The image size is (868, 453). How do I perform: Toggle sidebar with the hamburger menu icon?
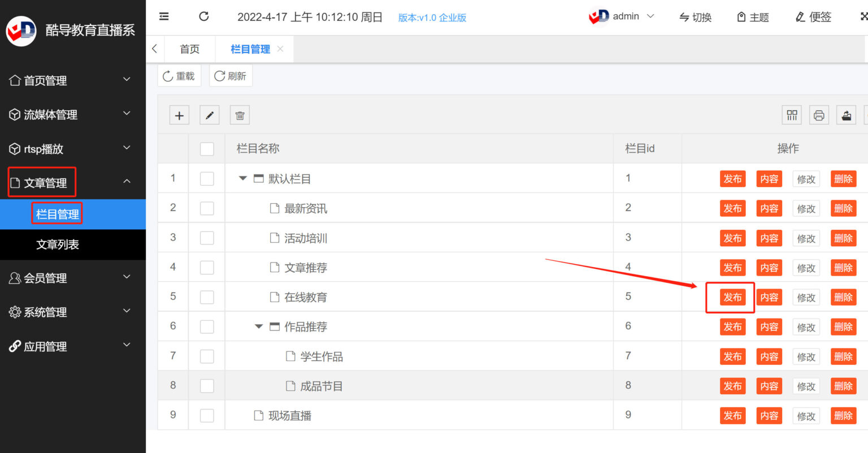(x=164, y=16)
